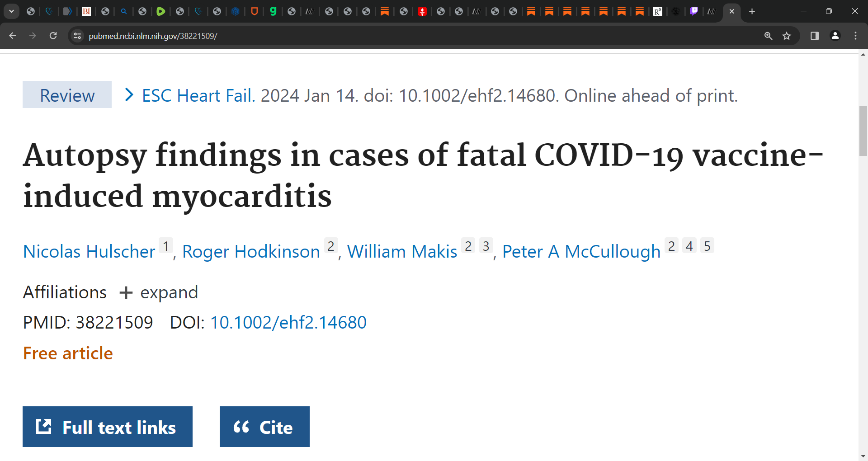The width and height of the screenshot is (868, 461).
Task: Click the browser back arrow
Action: (12, 36)
